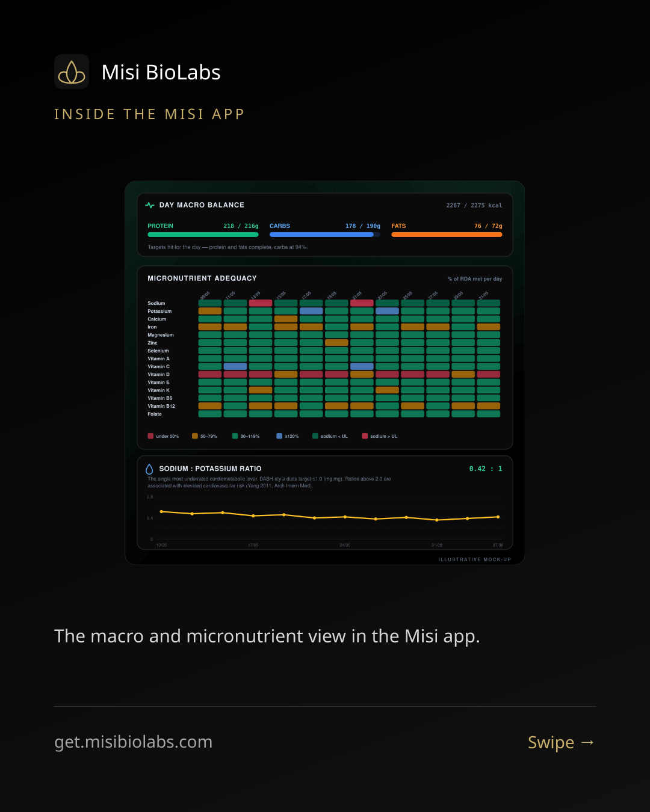
Task: Click the red 'sodium > UL' legend swatch
Action: click(x=365, y=436)
